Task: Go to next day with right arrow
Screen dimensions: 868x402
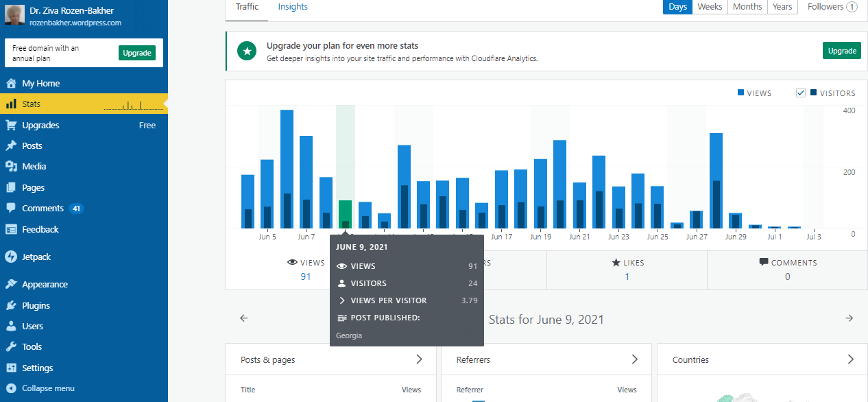Action: pos(849,318)
